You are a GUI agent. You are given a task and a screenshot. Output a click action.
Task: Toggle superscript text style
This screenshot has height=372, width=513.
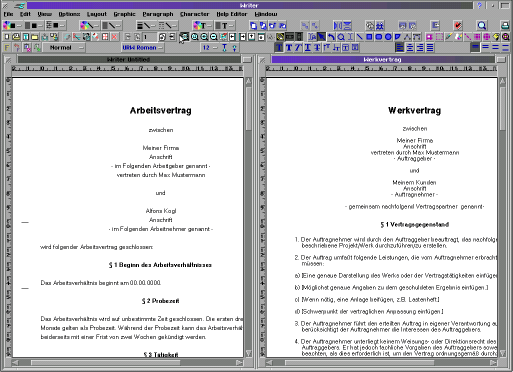[326, 48]
